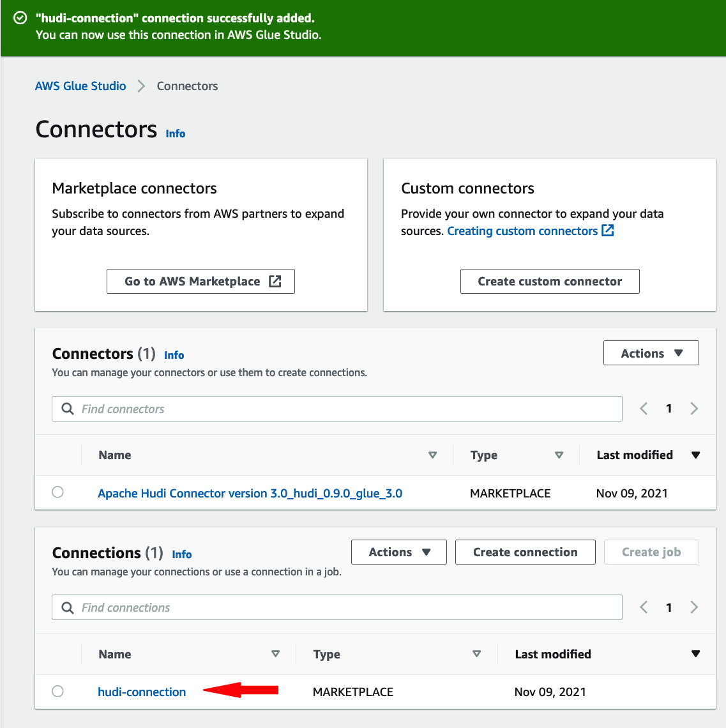The height and width of the screenshot is (728, 726).
Task: Go to next page in Connections list
Action: [x=694, y=607]
